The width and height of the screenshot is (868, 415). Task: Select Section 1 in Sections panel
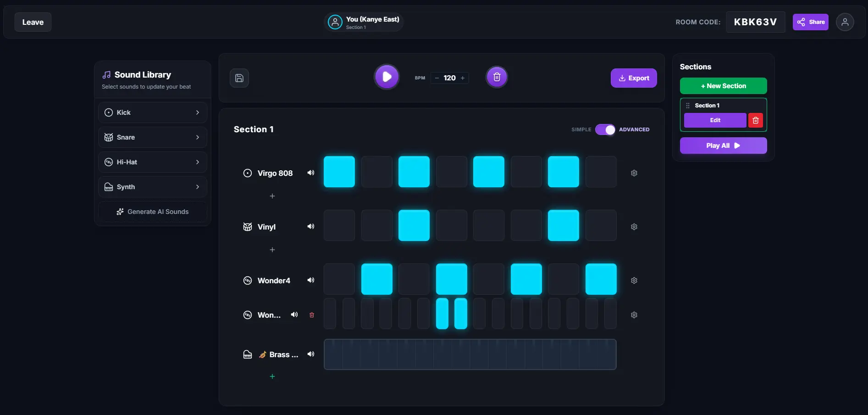pos(707,106)
